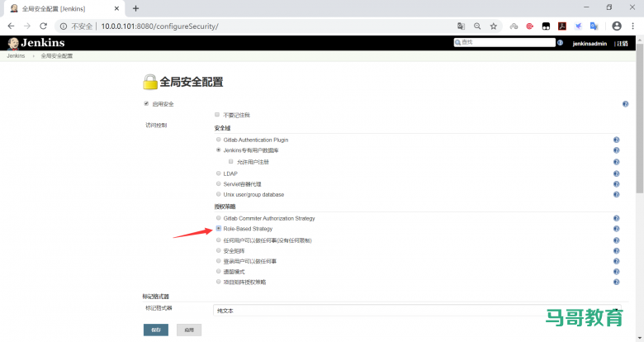Select Jenkins专有用户数据库 radio button
Image resolution: width=644 pixels, height=342 pixels.
pos(219,150)
